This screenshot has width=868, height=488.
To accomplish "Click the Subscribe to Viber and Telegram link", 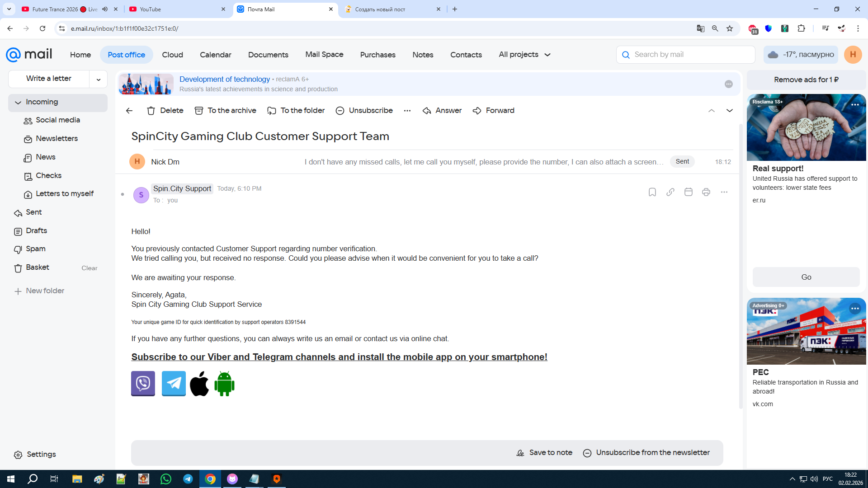I will coord(339,357).
